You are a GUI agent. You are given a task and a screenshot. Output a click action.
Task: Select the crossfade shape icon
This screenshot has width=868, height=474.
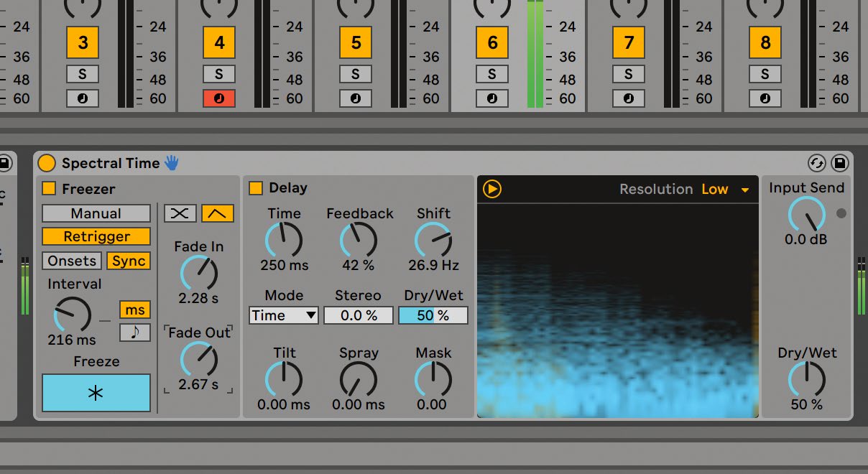click(x=180, y=213)
